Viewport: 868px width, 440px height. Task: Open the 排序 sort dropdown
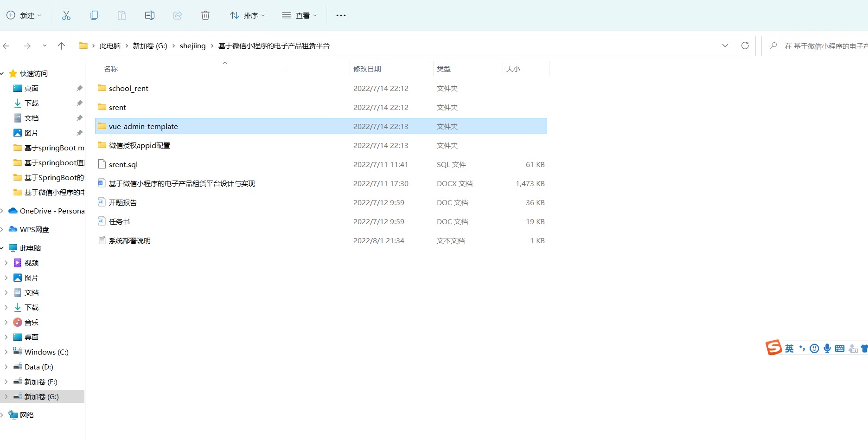(x=248, y=15)
